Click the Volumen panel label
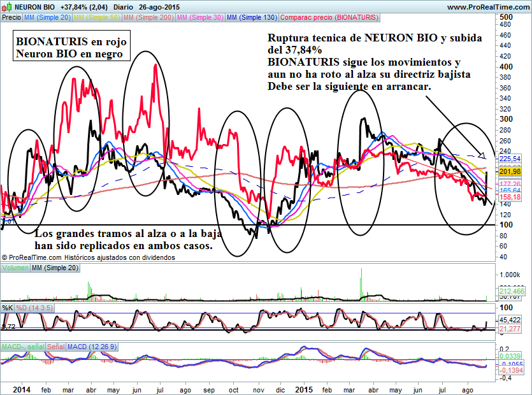Image resolution: width=532 pixels, height=395 pixels. click(15, 268)
